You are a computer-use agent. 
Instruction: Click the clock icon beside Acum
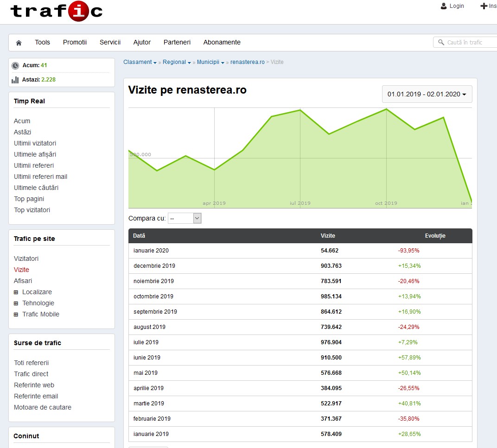click(x=15, y=66)
